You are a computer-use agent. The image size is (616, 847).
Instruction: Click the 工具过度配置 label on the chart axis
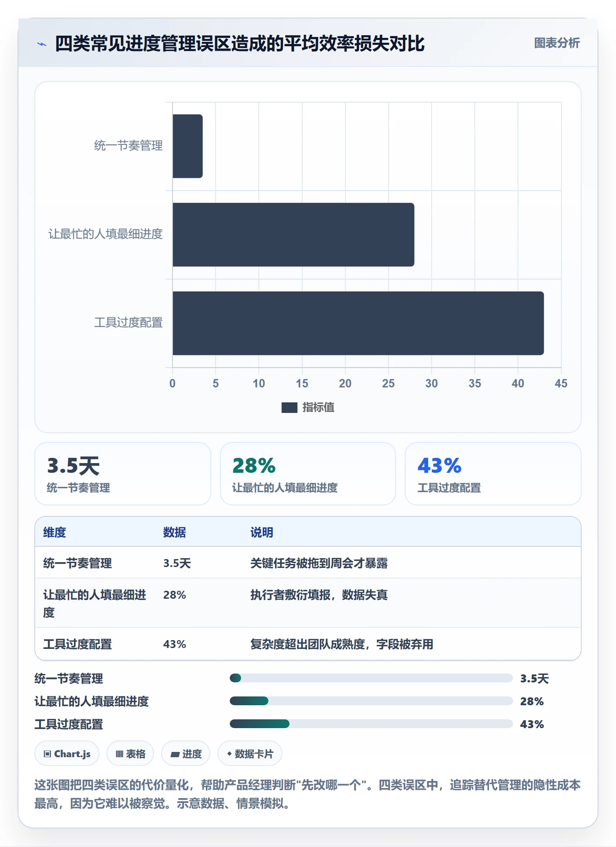128,323
